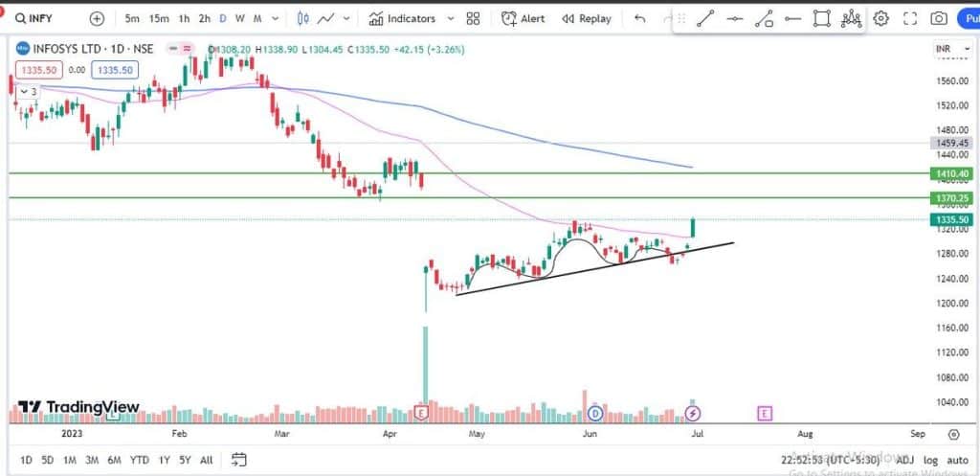
Task: Click the blue buy price 1335.50 button
Action: tap(115, 70)
